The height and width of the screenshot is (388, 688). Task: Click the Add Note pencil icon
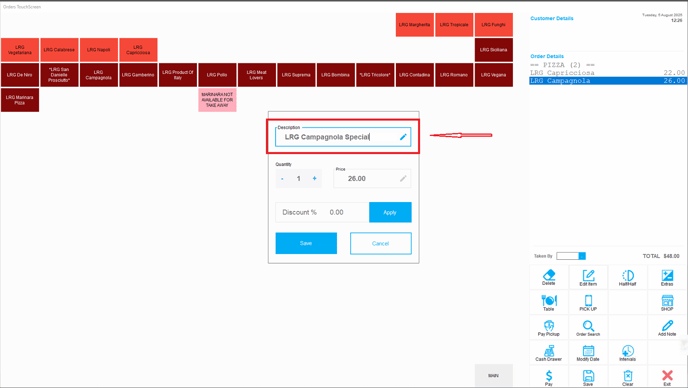(x=667, y=327)
